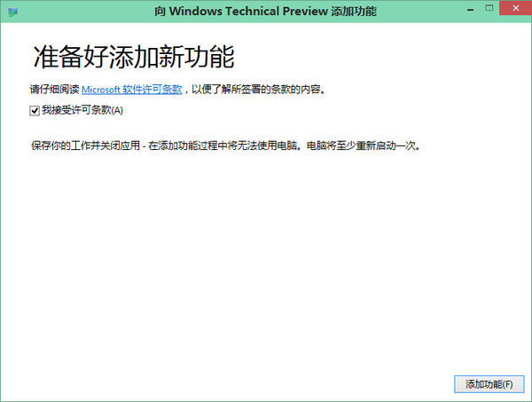The height and width of the screenshot is (402, 532).
Task: Click the window title 向 Windows Technical Preview 添加功能
Action: [x=266, y=12]
